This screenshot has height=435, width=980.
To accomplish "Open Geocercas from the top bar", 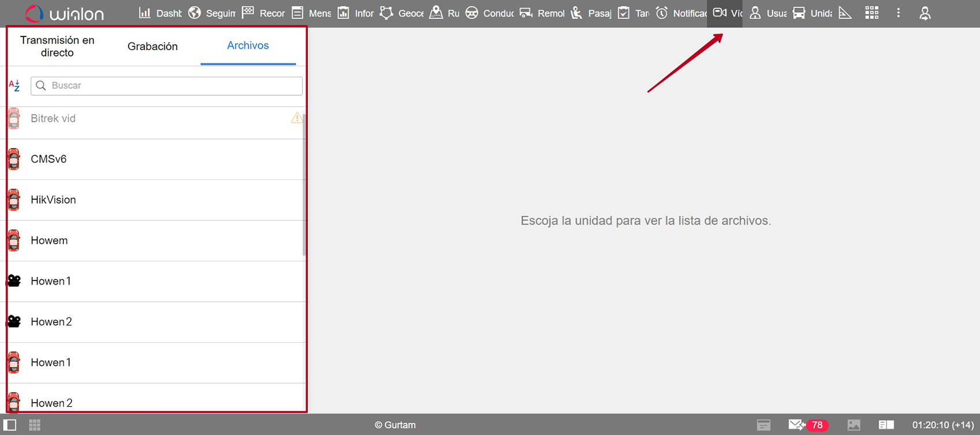I will (402, 13).
